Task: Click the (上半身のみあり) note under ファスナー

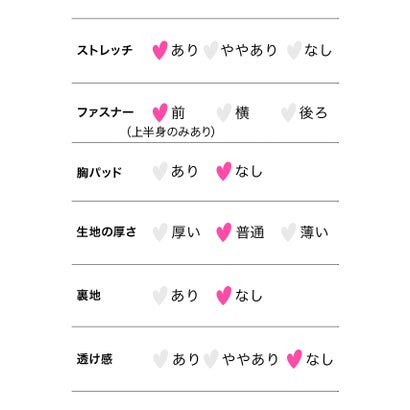Action: (171, 132)
